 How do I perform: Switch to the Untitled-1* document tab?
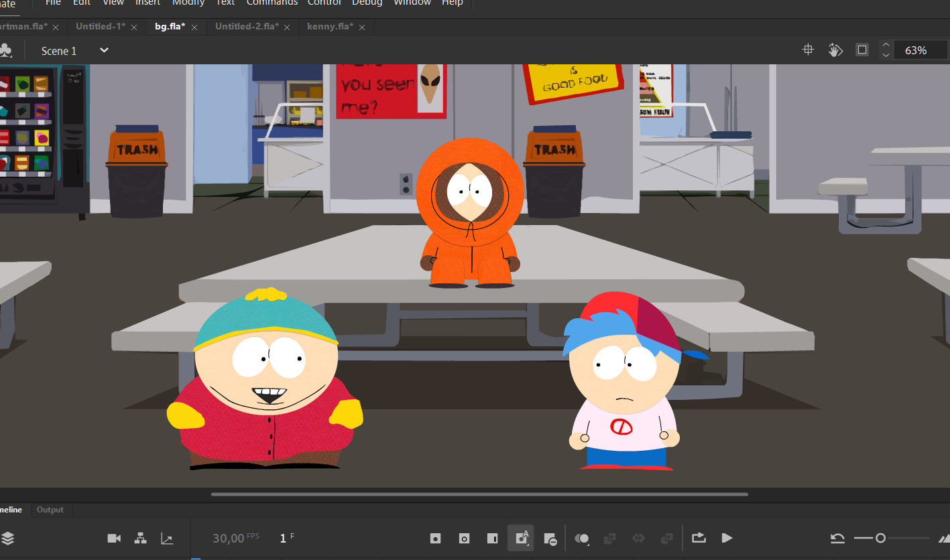(101, 27)
